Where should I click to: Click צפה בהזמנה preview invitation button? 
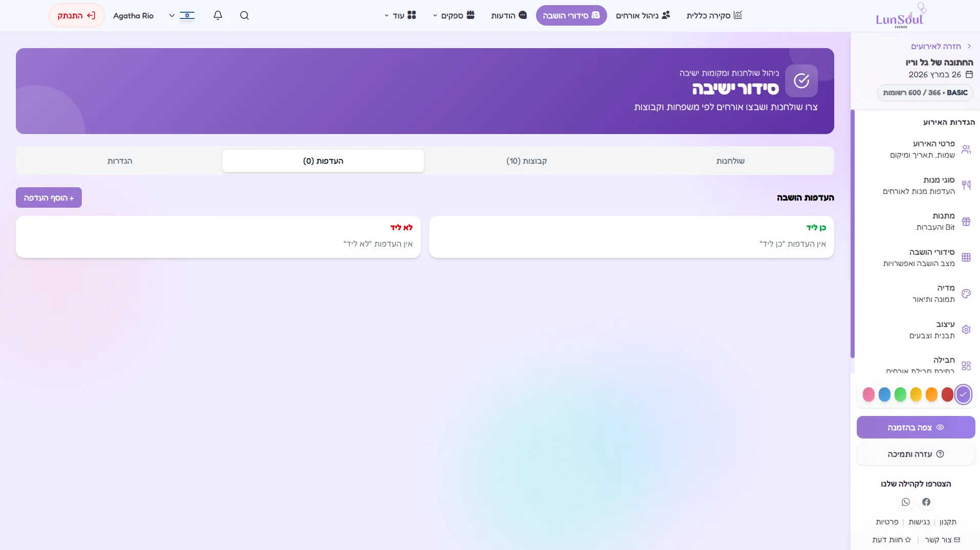916,427
